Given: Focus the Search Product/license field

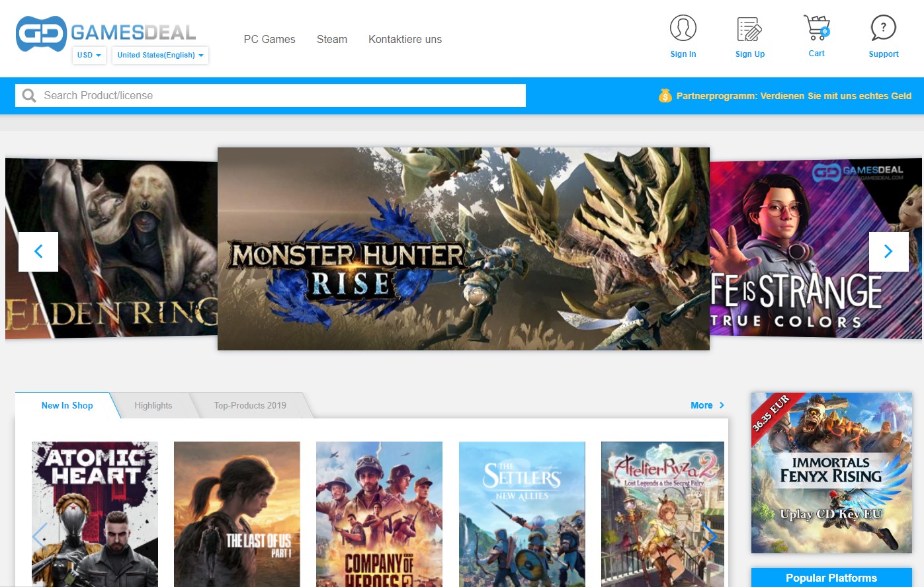Looking at the screenshot, I should tap(271, 95).
